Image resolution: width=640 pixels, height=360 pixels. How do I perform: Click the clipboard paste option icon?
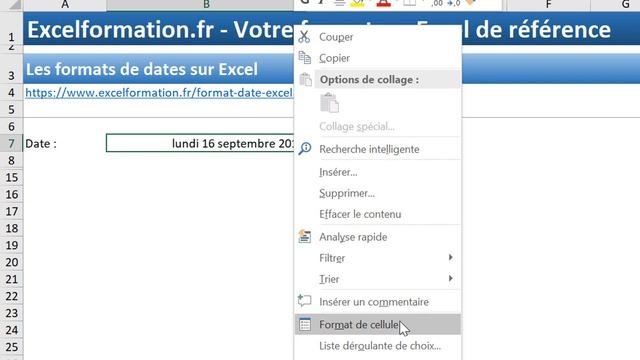point(329,103)
